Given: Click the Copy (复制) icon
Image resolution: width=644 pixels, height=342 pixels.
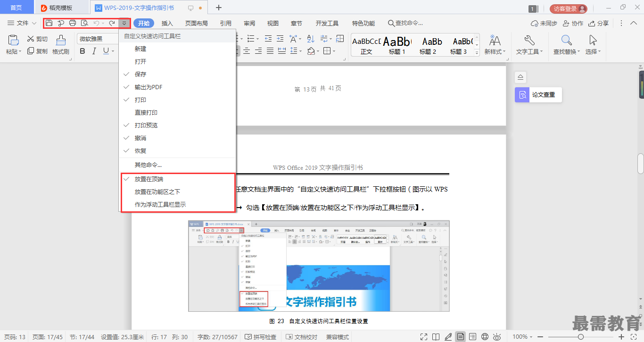Looking at the screenshot, I should (x=31, y=51).
